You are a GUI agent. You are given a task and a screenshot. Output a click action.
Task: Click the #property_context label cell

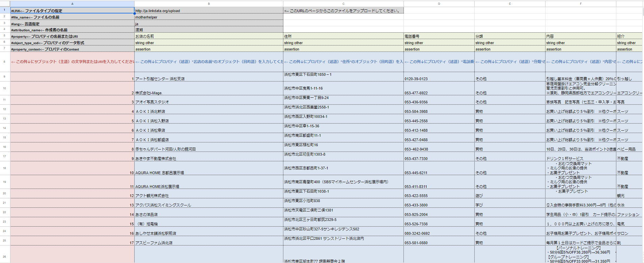[72, 49]
